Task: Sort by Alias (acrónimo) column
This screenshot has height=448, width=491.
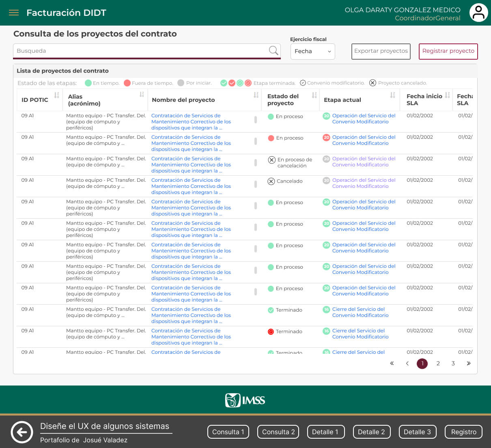Action: (142, 95)
